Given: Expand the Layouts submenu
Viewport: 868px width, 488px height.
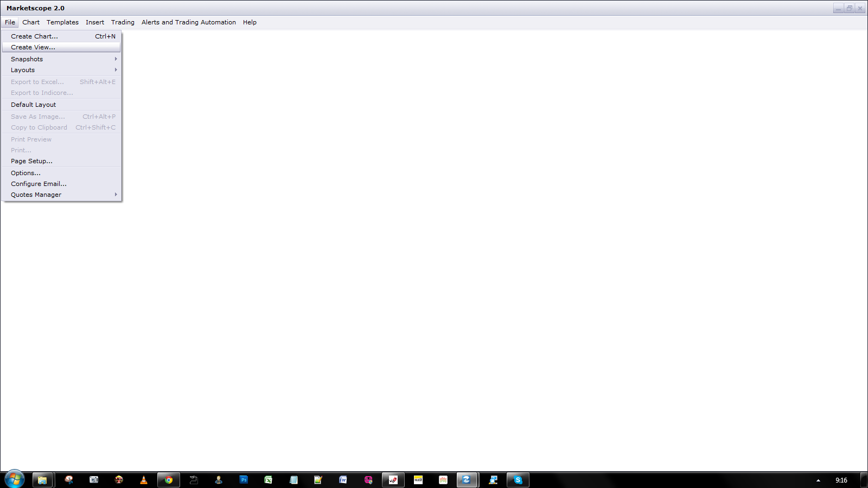Looking at the screenshot, I should tap(61, 70).
